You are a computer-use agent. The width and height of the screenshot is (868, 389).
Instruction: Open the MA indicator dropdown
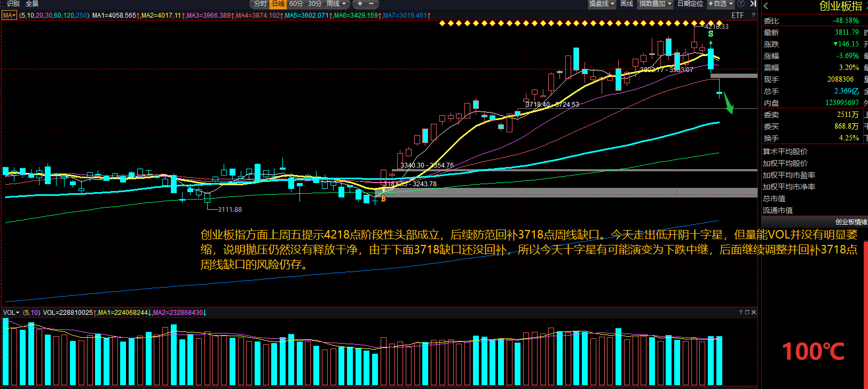point(10,15)
